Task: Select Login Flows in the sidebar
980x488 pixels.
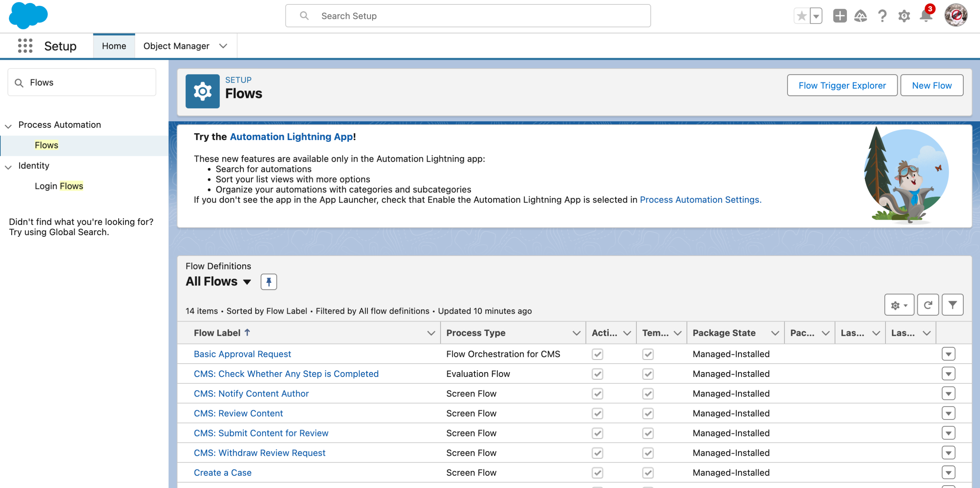Action: [59, 186]
